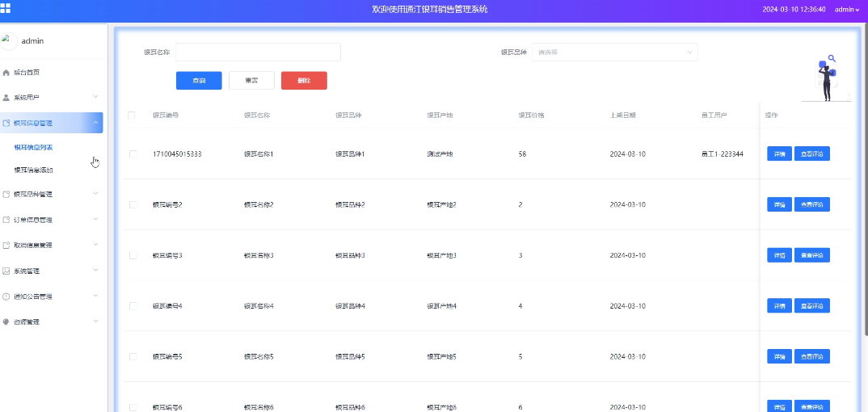868x412 pixels.
Task: Click cell 银耳名称3
Action: coord(259,255)
